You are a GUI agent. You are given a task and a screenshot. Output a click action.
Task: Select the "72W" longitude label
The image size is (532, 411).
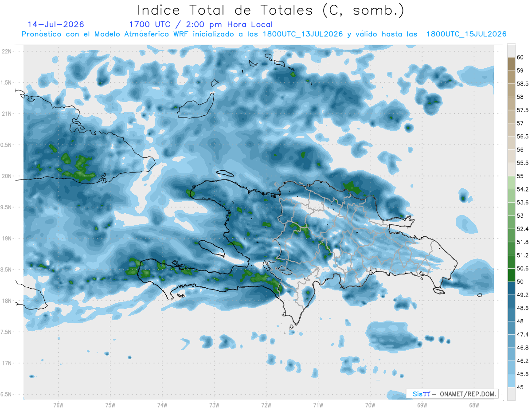point(266,405)
